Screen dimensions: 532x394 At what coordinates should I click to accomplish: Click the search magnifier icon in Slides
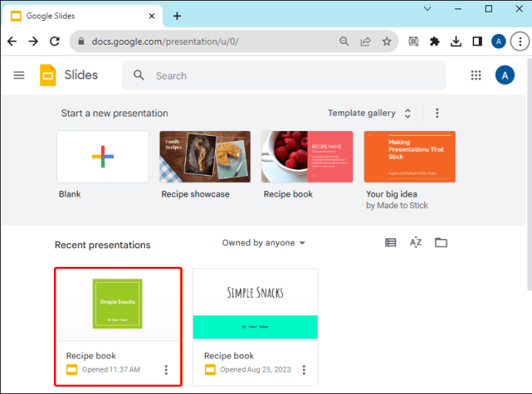point(139,75)
